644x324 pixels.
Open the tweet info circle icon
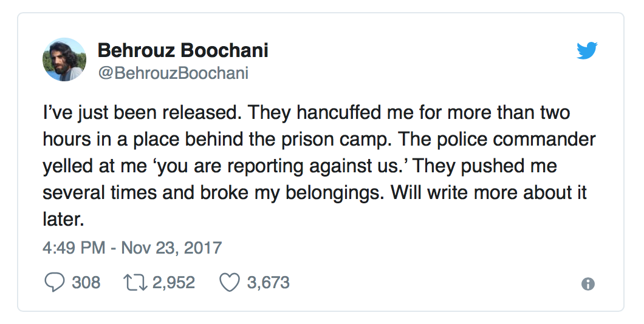click(x=587, y=283)
